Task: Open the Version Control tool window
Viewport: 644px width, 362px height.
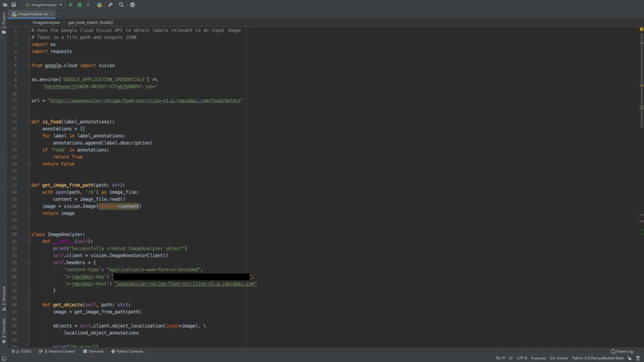Action: pyautogui.click(x=57, y=352)
